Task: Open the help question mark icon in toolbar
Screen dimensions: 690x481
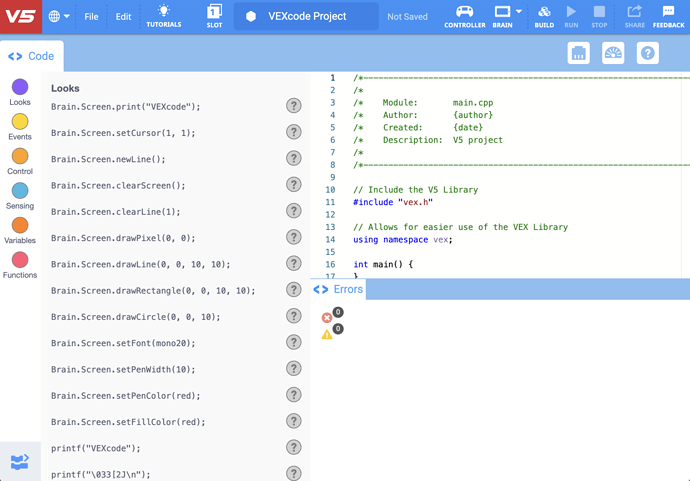Action: click(648, 53)
